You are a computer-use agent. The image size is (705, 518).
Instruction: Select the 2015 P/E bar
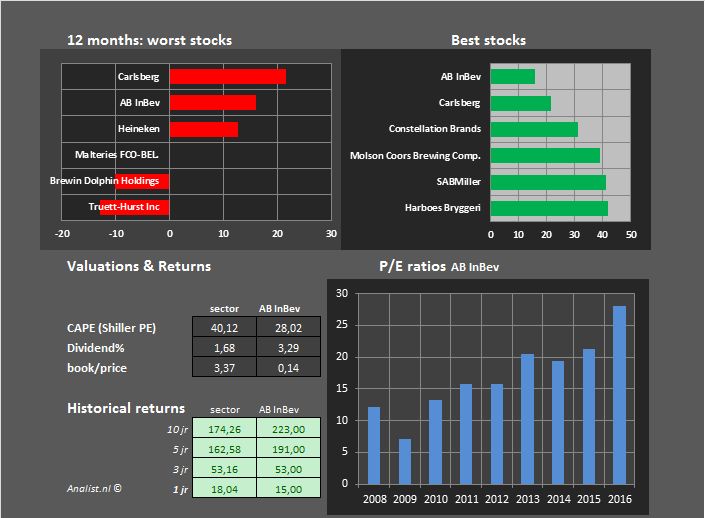click(x=589, y=416)
